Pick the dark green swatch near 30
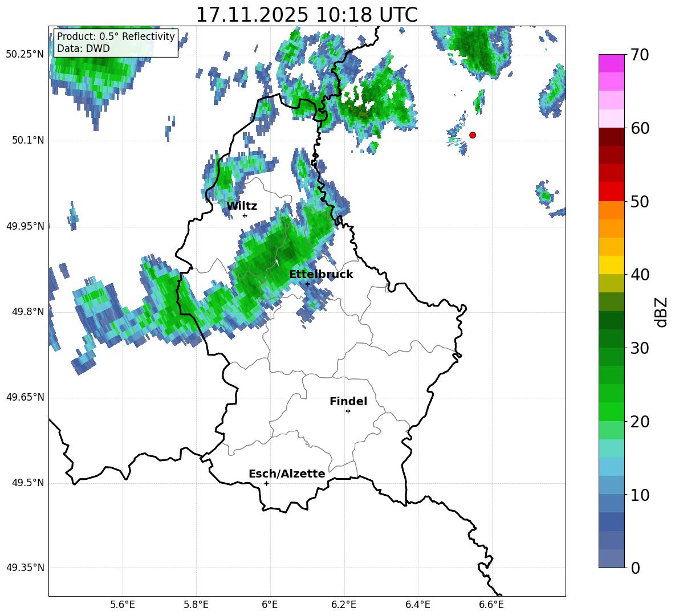The width and height of the screenshot is (675, 616). coord(611,338)
